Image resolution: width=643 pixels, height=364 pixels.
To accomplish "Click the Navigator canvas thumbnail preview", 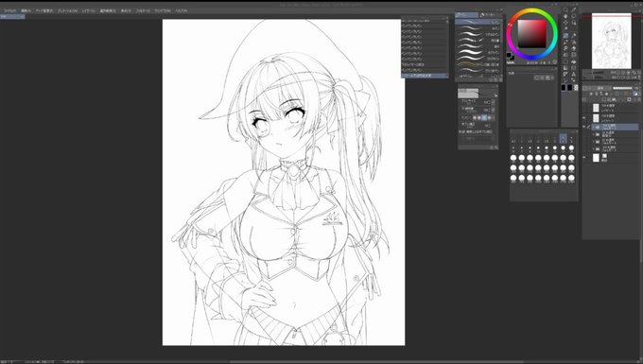I will click(x=612, y=41).
